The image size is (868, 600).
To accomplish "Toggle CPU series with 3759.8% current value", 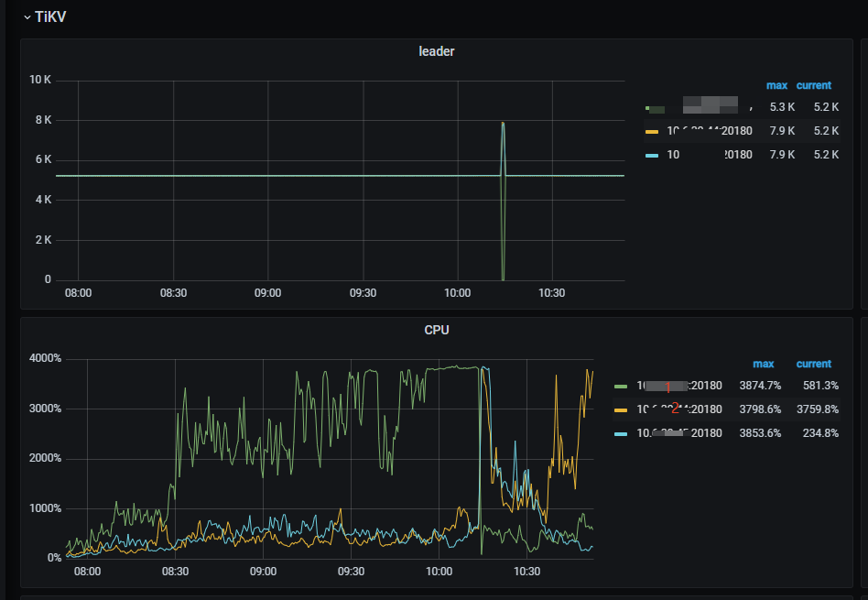I will (678, 409).
